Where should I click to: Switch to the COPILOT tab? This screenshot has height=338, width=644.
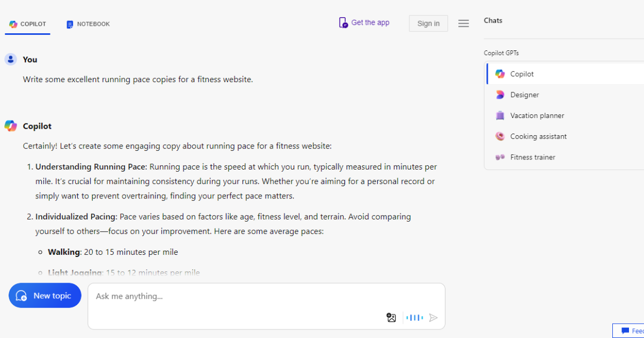tap(28, 24)
